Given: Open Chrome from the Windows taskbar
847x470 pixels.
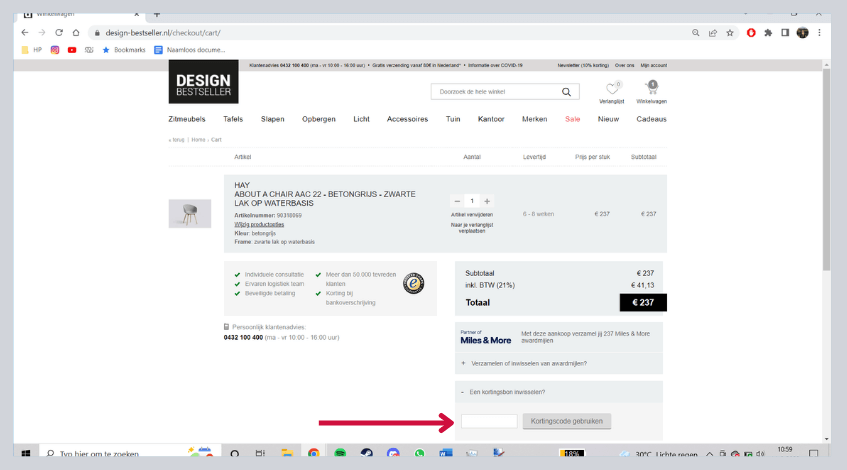Looking at the screenshot, I should [x=313, y=454].
